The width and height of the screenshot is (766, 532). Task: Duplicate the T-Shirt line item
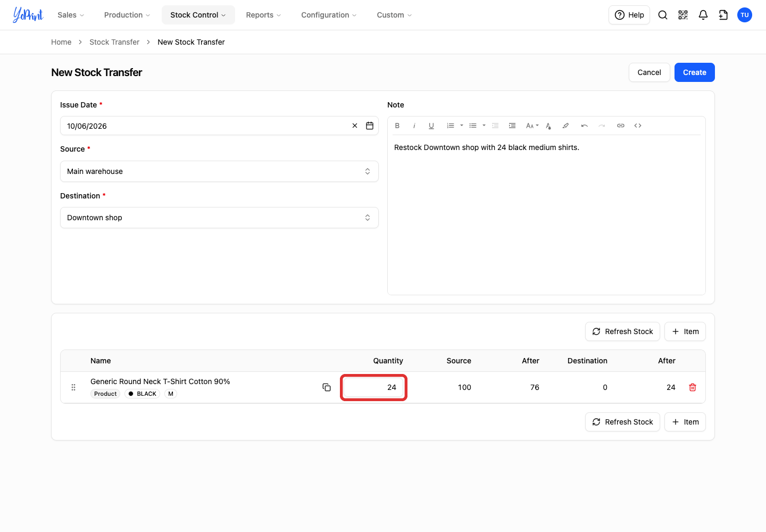pos(327,387)
